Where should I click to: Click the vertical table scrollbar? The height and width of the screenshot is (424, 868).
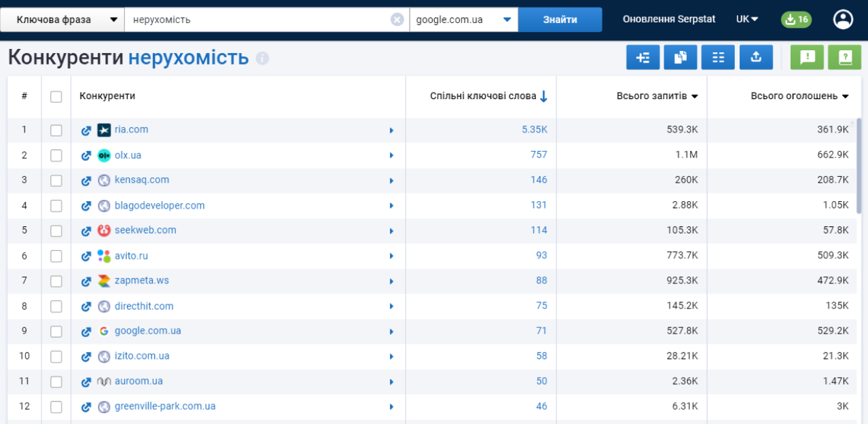[858, 166]
